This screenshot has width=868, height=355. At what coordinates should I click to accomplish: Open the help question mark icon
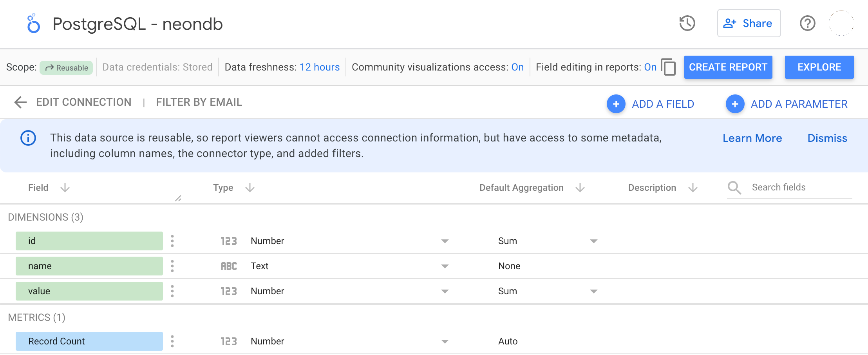coord(807,23)
